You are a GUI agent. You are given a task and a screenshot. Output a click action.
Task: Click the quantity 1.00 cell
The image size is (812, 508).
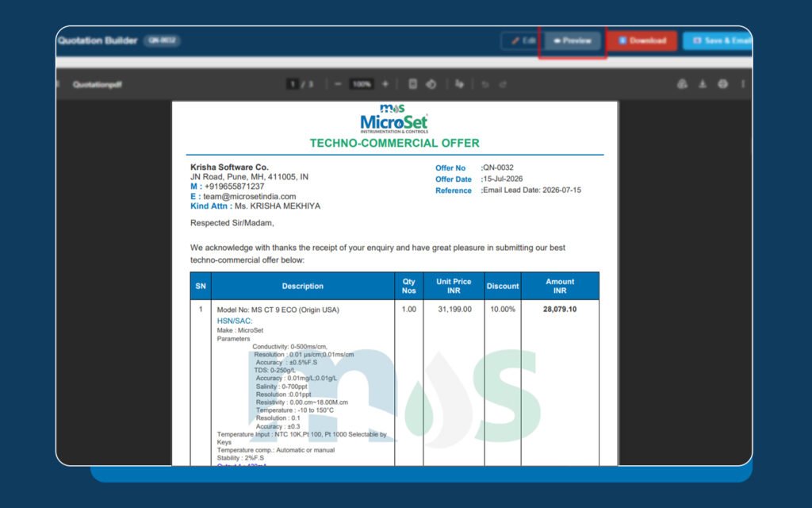coord(408,310)
